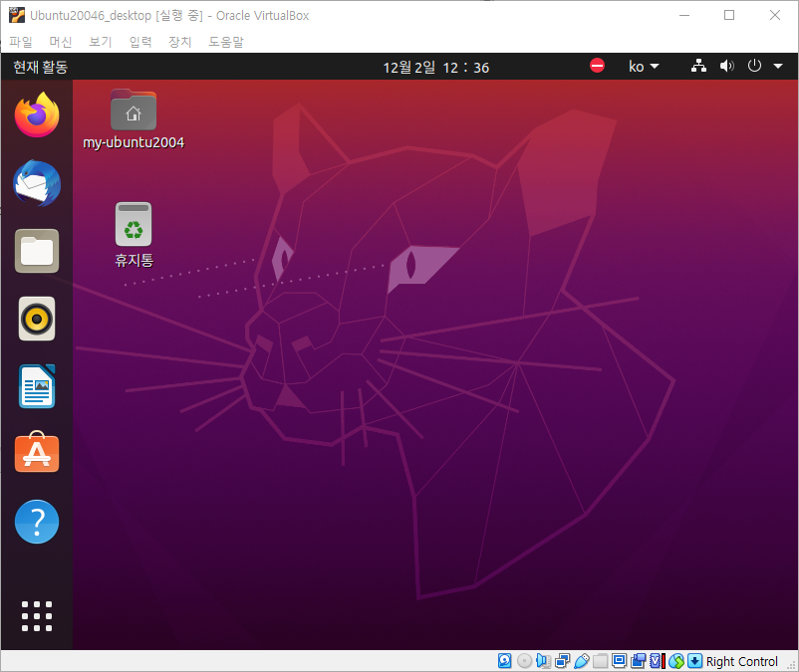Click the shared folders status icon
This screenshot has width=799, height=672.
pos(601,661)
